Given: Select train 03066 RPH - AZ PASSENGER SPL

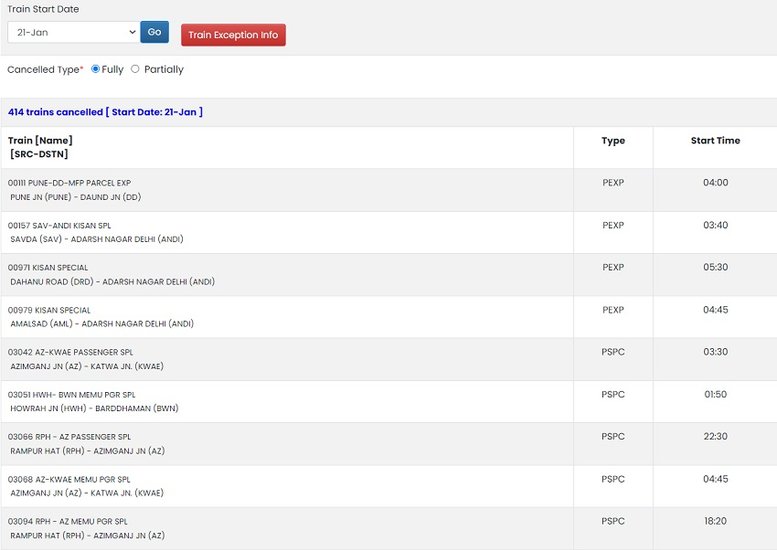Looking at the screenshot, I should point(69,437).
